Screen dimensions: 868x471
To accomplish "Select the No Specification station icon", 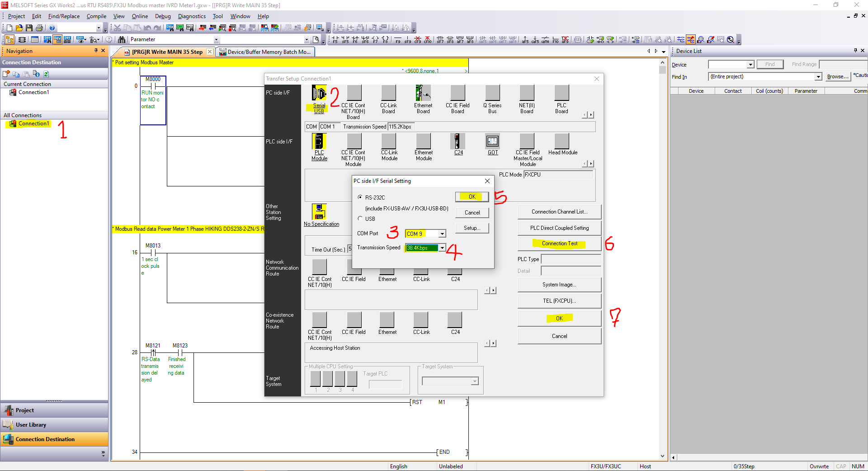I will pos(319,212).
